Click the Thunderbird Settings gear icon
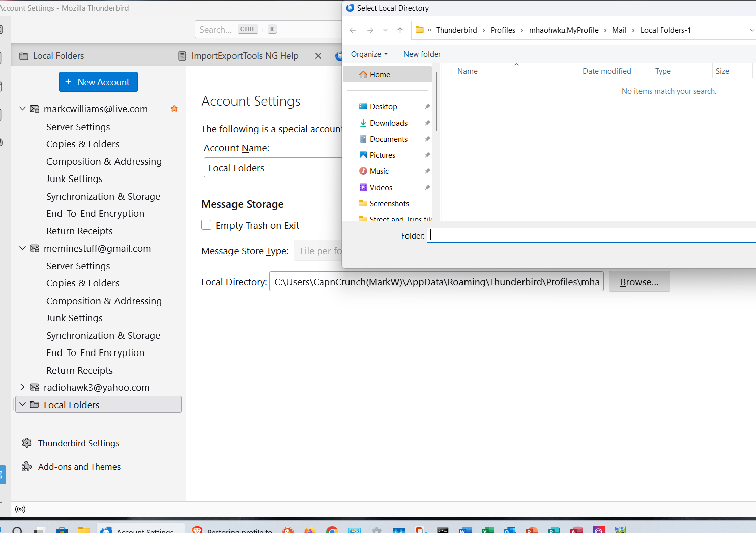This screenshot has width=756, height=533. [27, 443]
